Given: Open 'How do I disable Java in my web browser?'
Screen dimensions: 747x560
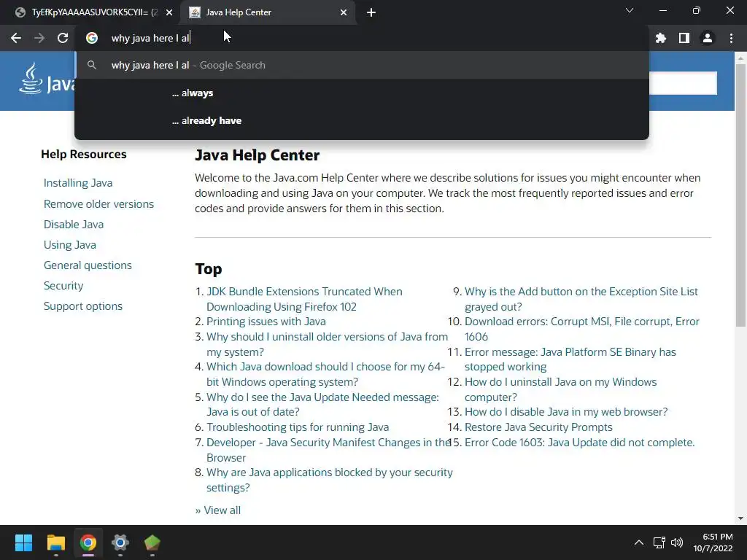Looking at the screenshot, I should 566,412.
